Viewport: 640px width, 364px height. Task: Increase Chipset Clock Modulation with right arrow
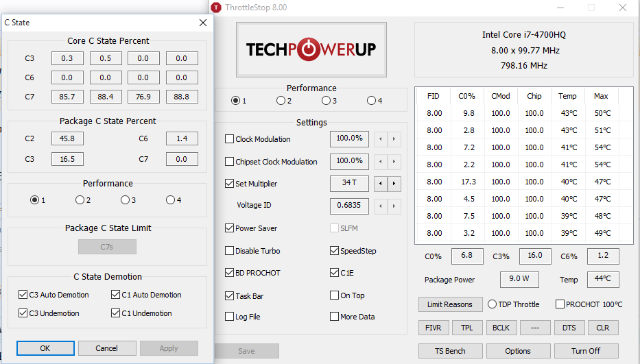[394, 162]
